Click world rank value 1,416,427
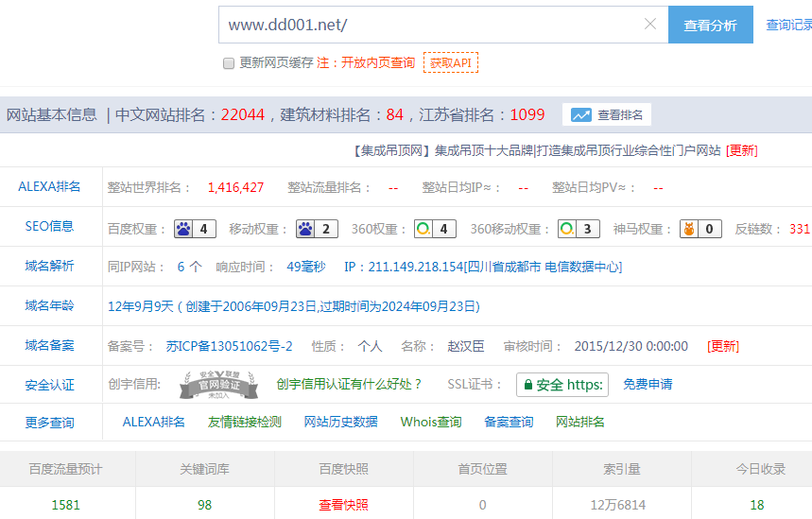The image size is (812, 519). point(235,187)
